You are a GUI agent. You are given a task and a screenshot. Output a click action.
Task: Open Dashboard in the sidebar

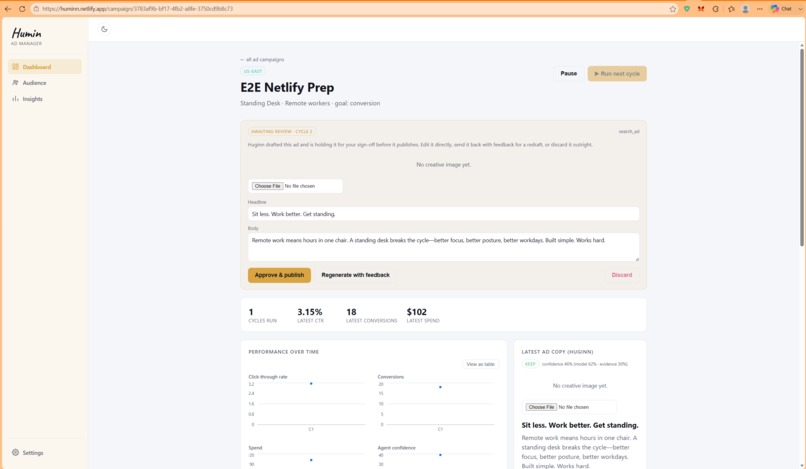pyautogui.click(x=45, y=67)
